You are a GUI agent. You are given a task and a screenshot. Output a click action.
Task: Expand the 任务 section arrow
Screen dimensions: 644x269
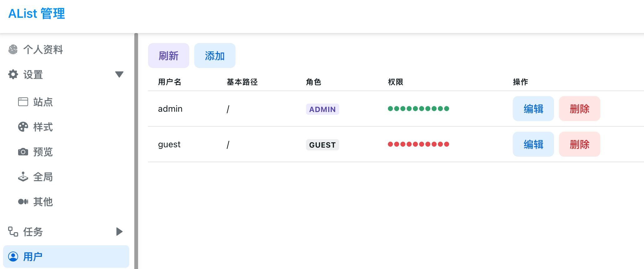pos(119,232)
